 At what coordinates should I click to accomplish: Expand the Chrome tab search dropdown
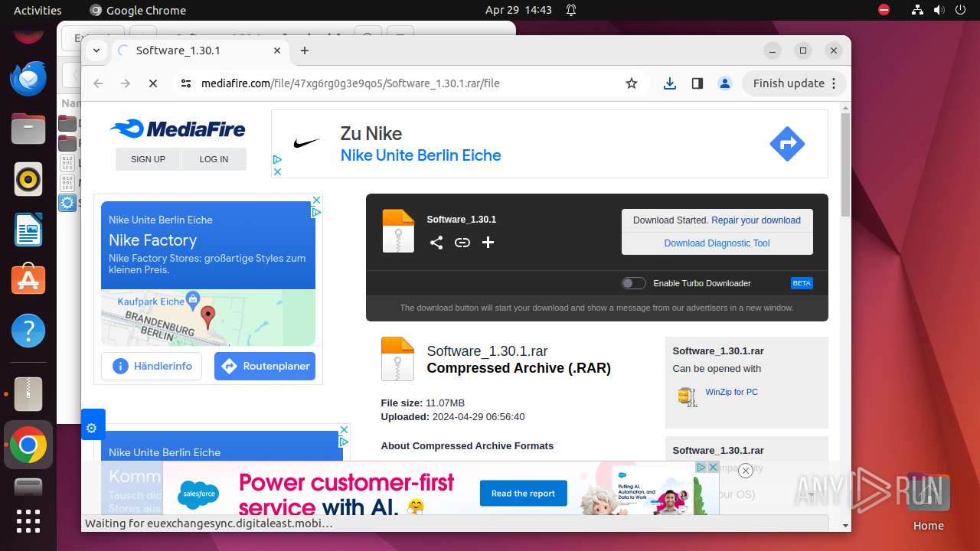pyautogui.click(x=96, y=51)
